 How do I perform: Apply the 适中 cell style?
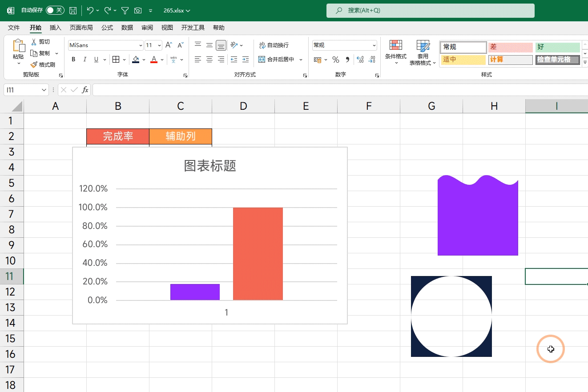coord(463,60)
